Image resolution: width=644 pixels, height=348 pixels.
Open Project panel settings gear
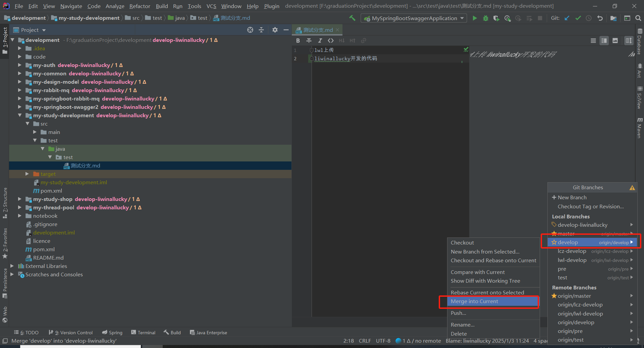(x=275, y=30)
